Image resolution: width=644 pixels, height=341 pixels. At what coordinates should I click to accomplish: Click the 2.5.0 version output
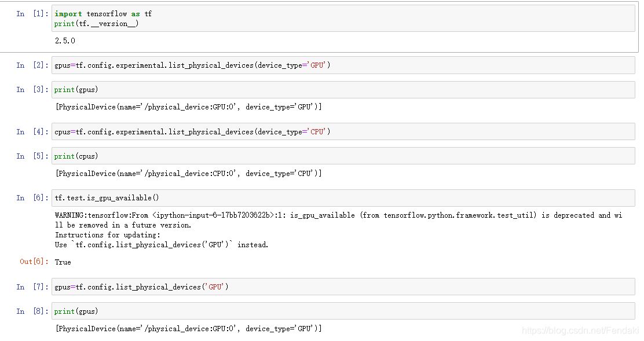65,41
